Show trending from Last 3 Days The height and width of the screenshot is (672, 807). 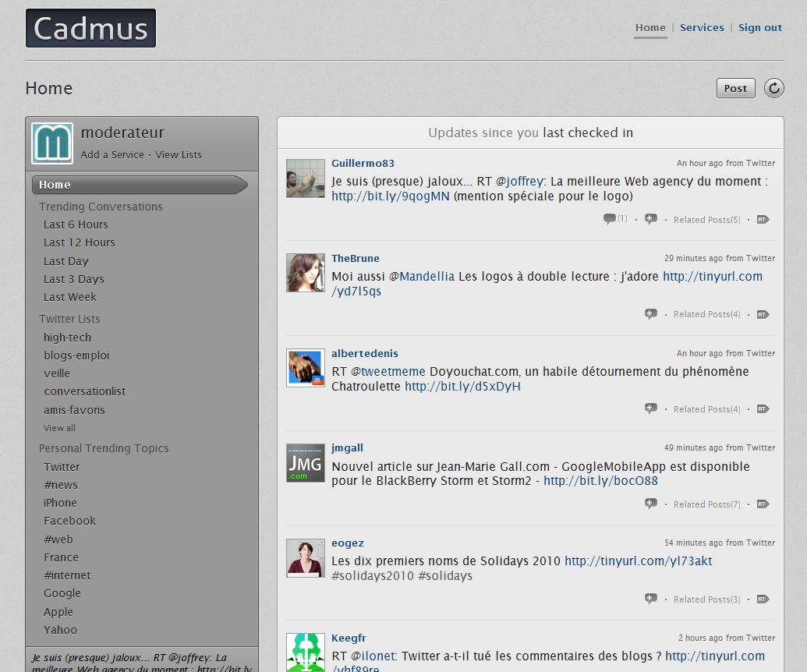[73, 279]
